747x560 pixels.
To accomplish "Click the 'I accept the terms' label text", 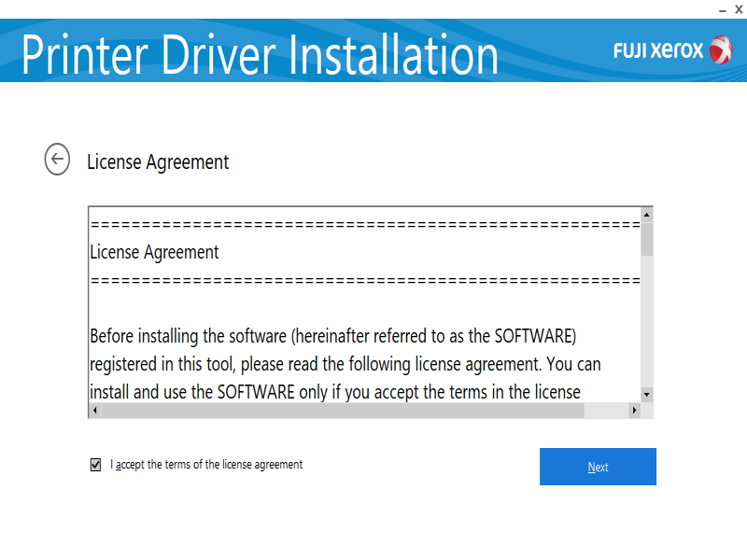I will pyautogui.click(x=206, y=465).
